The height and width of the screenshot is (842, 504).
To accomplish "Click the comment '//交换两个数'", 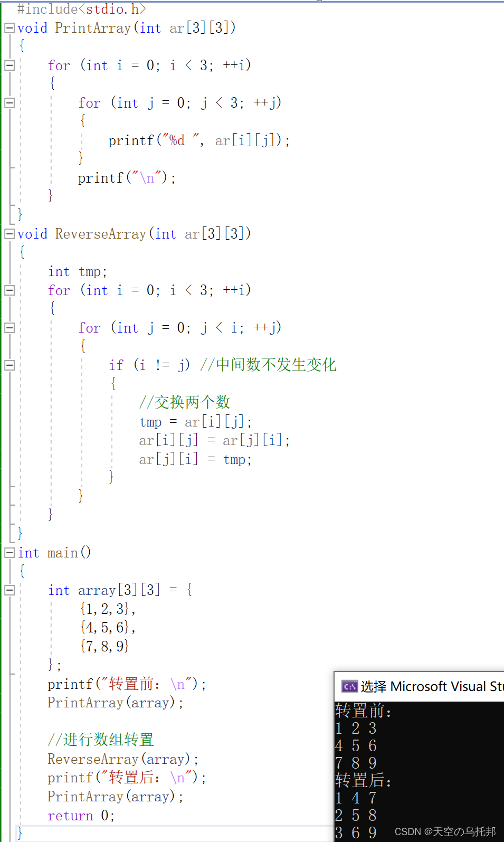I will (185, 402).
